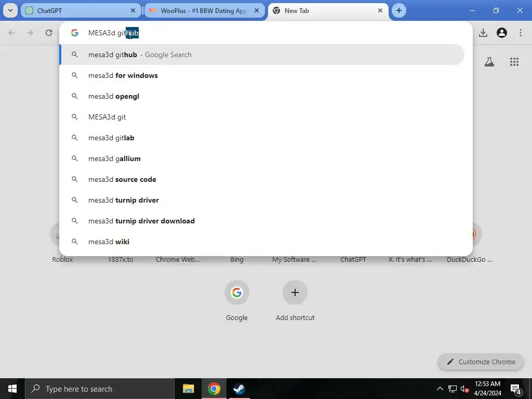The width and height of the screenshot is (532, 399).
Task: Choose the 'mesa3d turnip driver download' suggestion
Action: click(x=262, y=221)
